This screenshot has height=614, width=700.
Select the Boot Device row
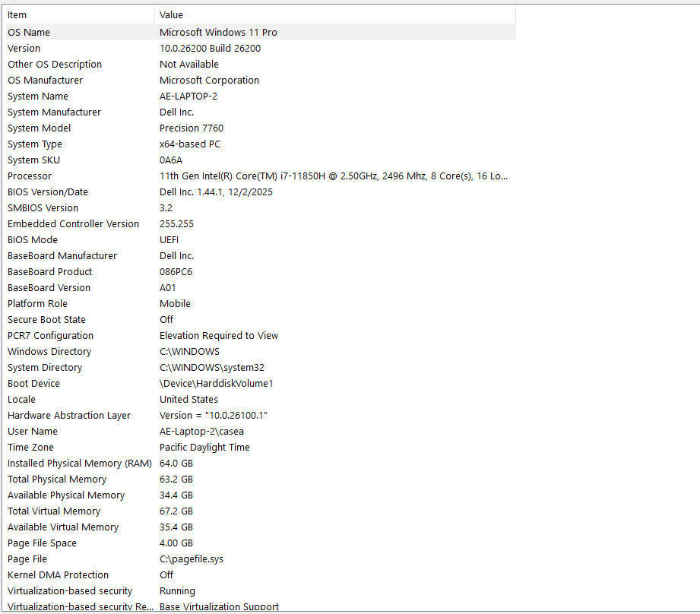point(259,384)
